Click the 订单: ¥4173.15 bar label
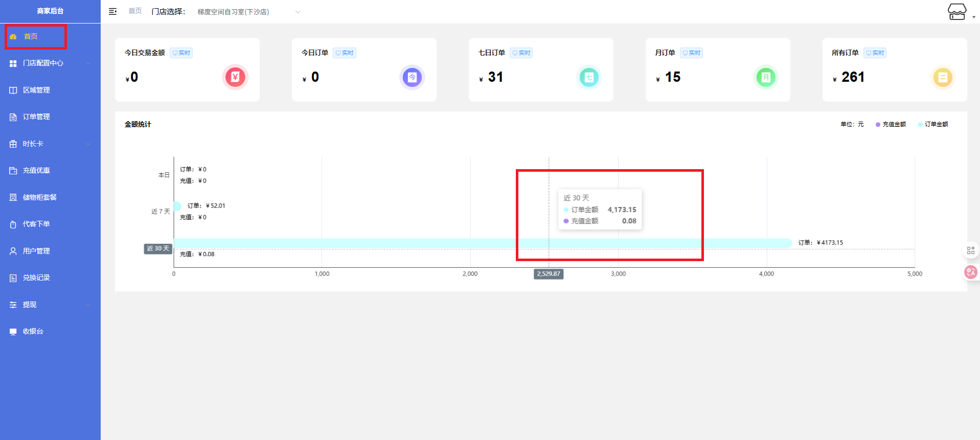The height and width of the screenshot is (440, 980). (821, 243)
